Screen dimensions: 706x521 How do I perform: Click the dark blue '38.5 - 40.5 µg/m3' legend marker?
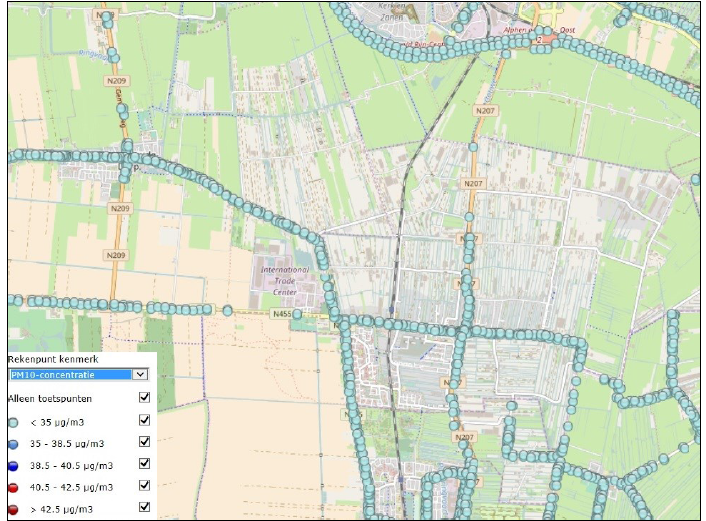point(13,465)
